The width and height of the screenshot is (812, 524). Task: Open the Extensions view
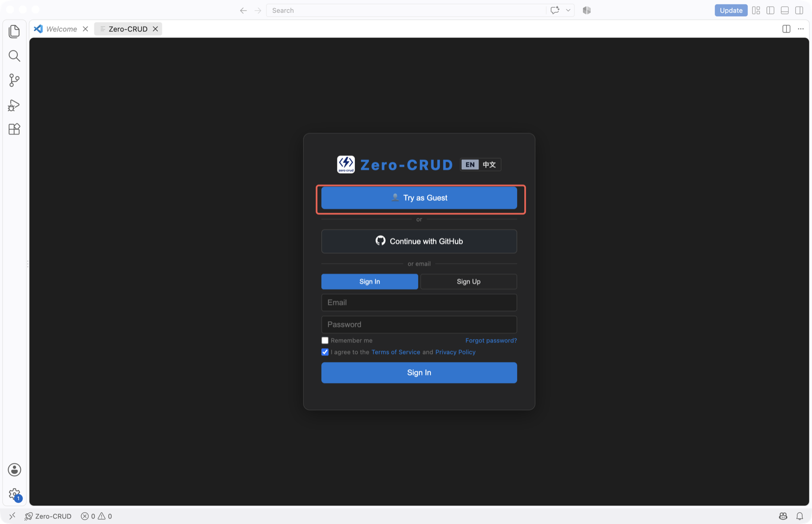[x=14, y=129]
